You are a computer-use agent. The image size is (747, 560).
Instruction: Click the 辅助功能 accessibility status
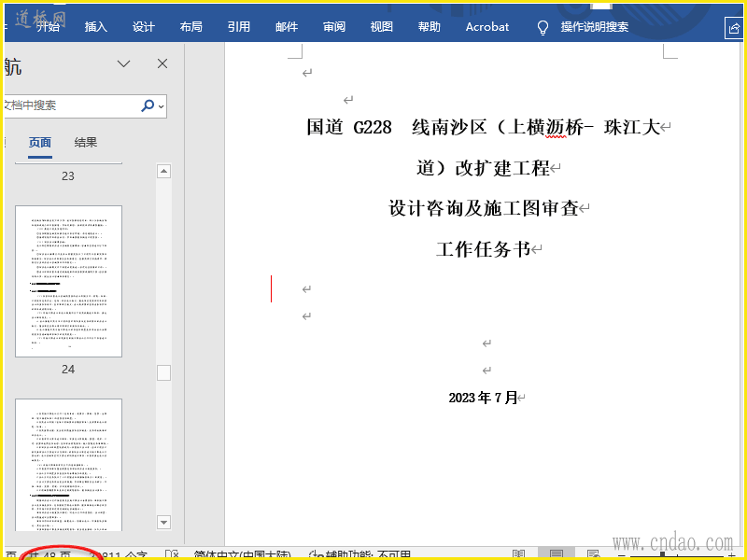tap(360, 555)
